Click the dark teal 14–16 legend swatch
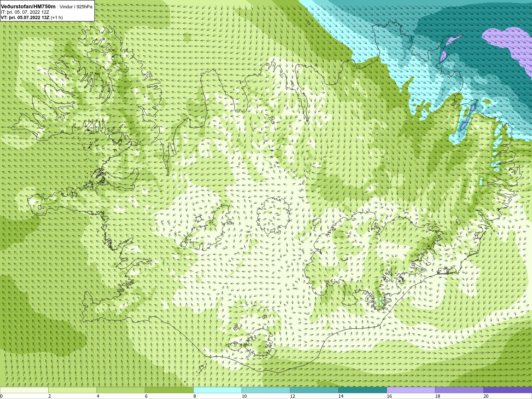532x399 pixels. pyautogui.click(x=362, y=390)
